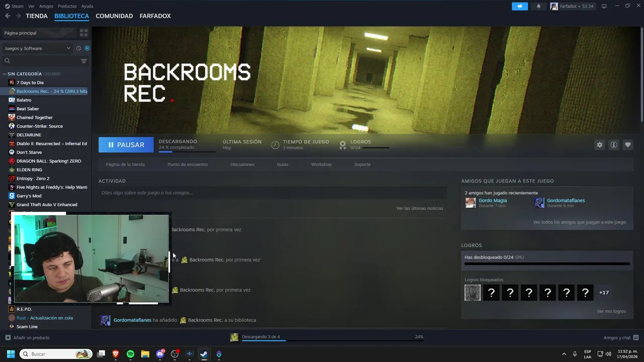Open File Explorer from taskbar

click(145, 354)
